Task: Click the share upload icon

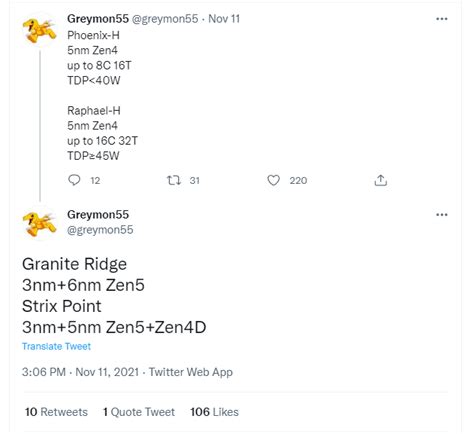Action: tap(380, 180)
